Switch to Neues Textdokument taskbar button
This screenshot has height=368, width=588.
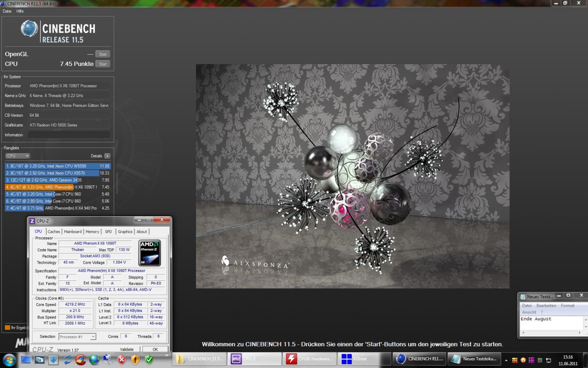point(475,359)
